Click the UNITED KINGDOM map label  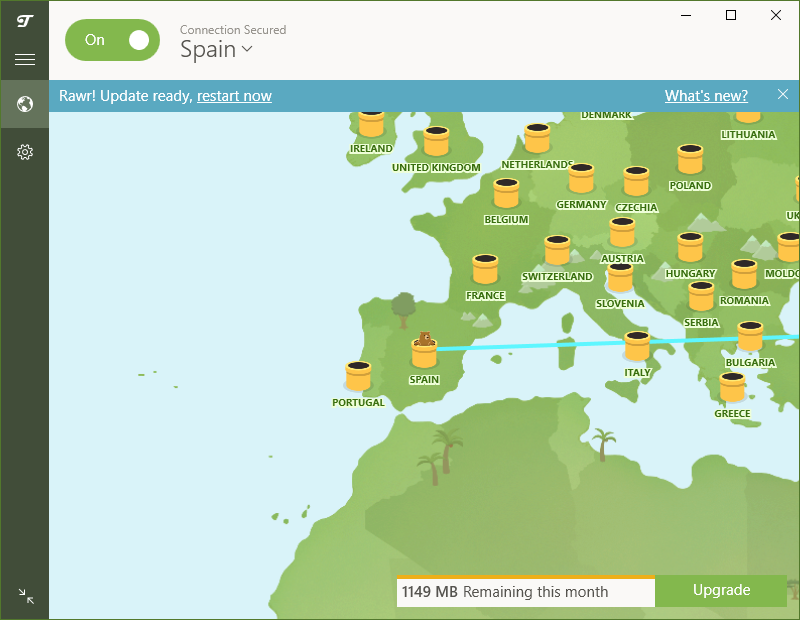coord(436,167)
